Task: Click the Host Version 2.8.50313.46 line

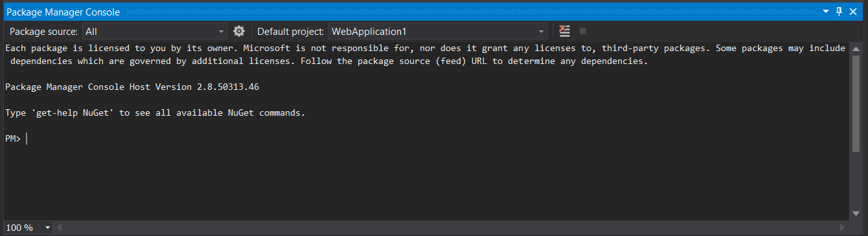Action: [x=132, y=87]
